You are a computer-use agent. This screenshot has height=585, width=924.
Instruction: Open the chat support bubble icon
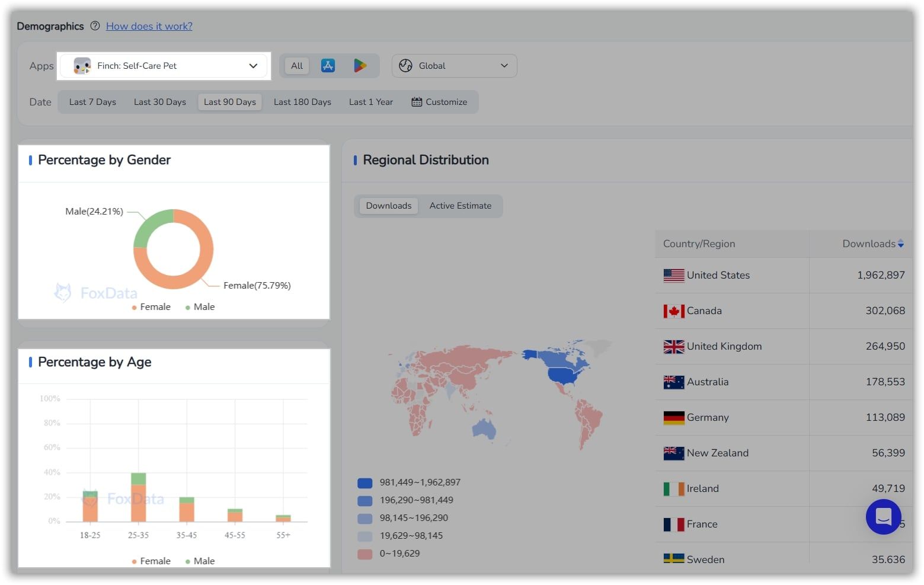tap(883, 517)
